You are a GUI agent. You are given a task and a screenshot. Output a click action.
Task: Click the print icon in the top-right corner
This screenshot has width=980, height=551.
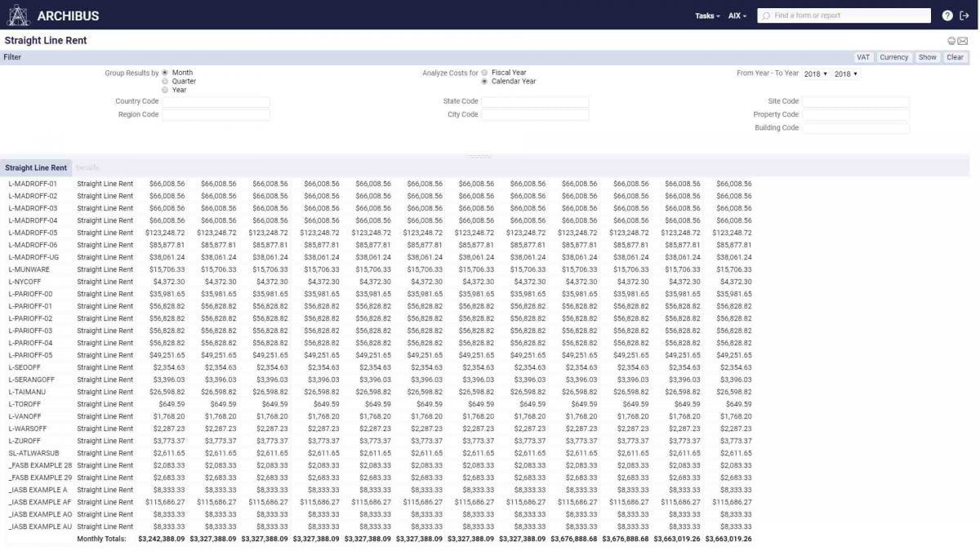pos(951,40)
